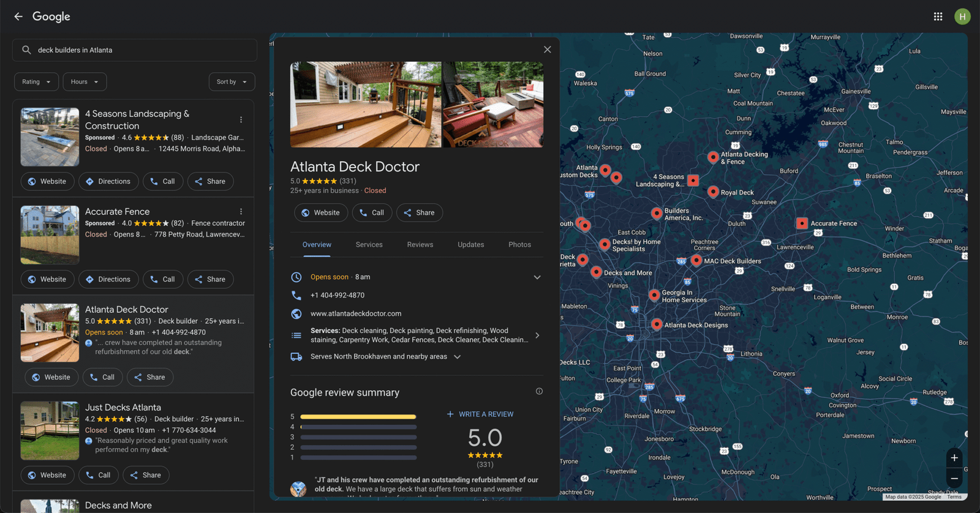Click the search magnifier icon
This screenshot has height=513, width=980.
(26, 50)
